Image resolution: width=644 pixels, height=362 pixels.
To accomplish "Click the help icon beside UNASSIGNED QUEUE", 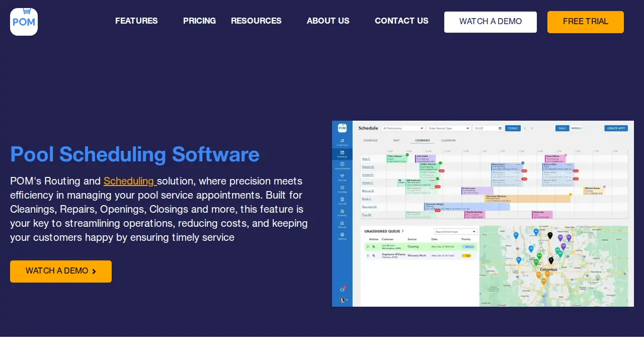I will pyautogui.click(x=403, y=231).
